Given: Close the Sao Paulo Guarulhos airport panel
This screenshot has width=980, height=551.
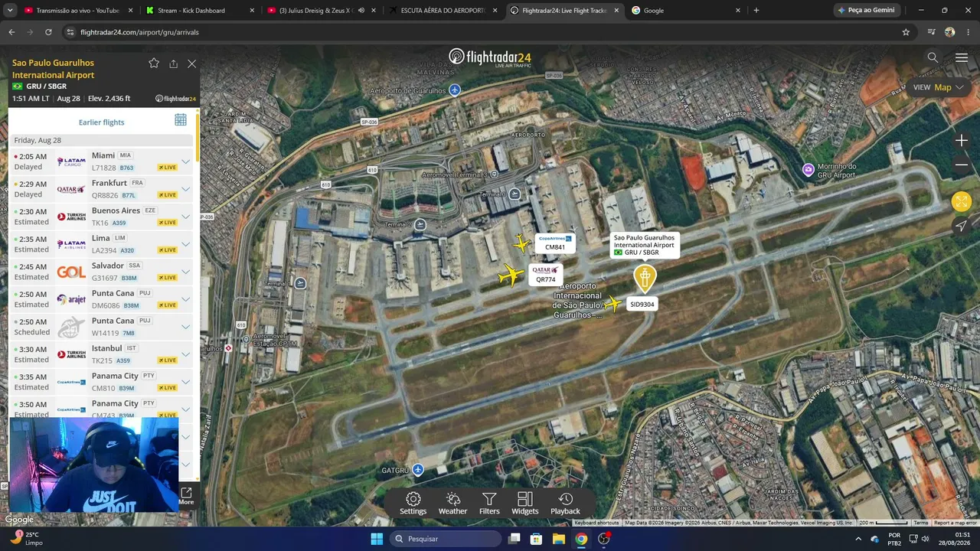Looking at the screenshot, I should (x=191, y=64).
